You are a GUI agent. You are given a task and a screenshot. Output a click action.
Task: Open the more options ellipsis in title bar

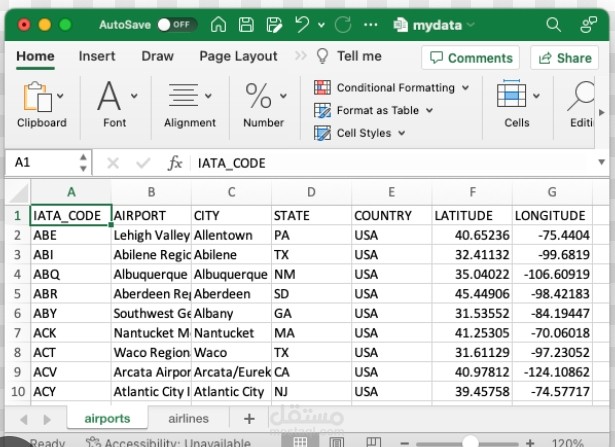click(371, 25)
